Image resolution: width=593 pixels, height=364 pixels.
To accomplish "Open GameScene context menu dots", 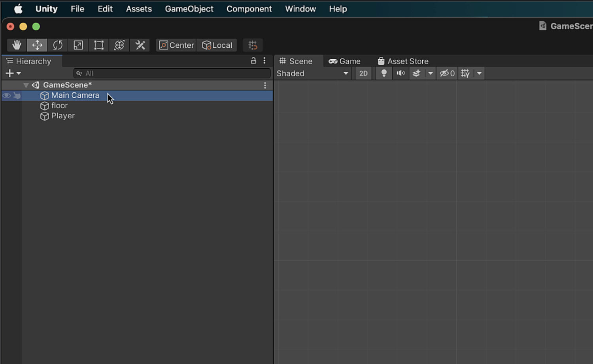I will [x=265, y=85].
